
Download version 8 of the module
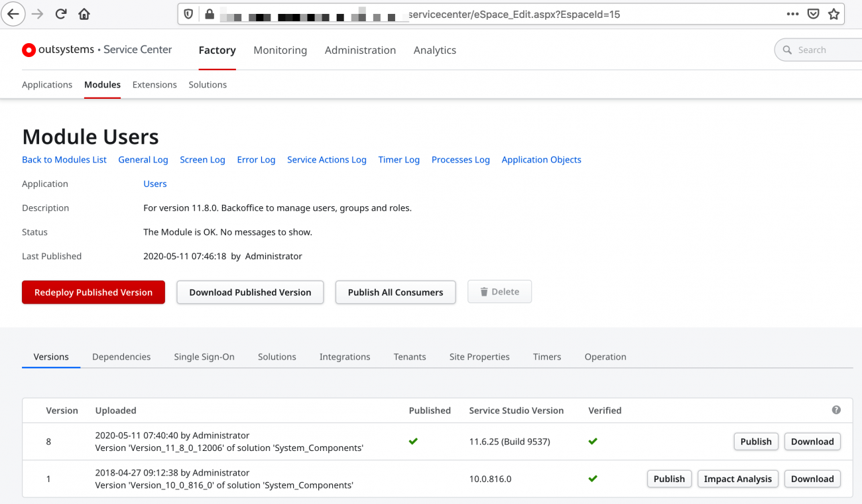[x=812, y=442]
